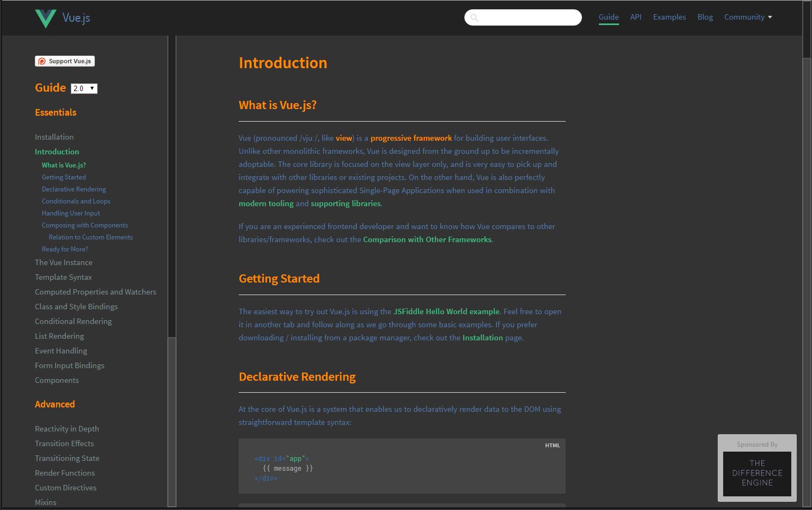This screenshot has height=510, width=812.
Task: Open the Guide tab in navigation
Action: click(x=609, y=17)
